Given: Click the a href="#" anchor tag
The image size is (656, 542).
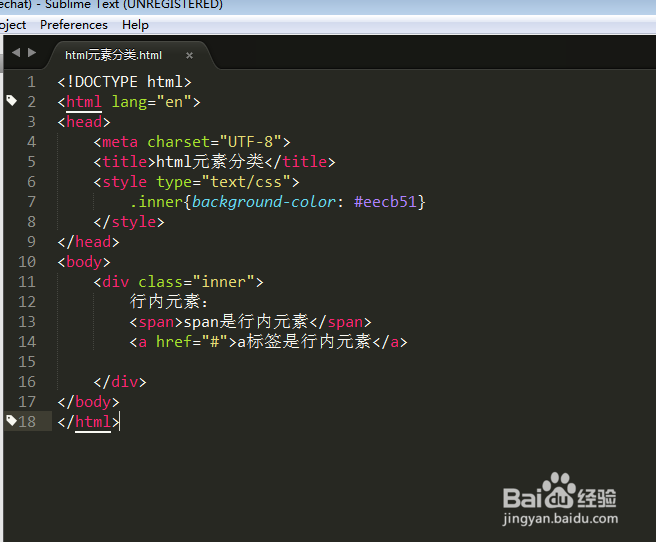Looking at the screenshot, I should click(x=183, y=342).
